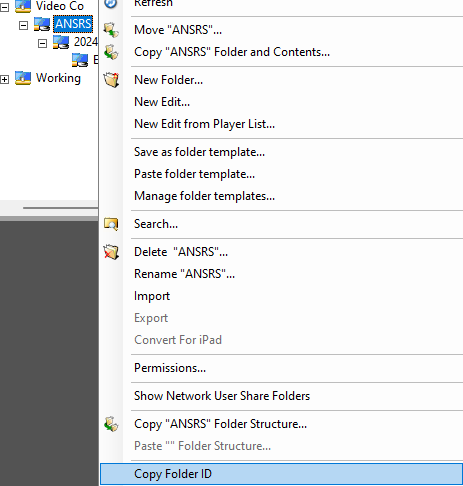Click the New Folder icon
463x486 pixels.
(111, 80)
